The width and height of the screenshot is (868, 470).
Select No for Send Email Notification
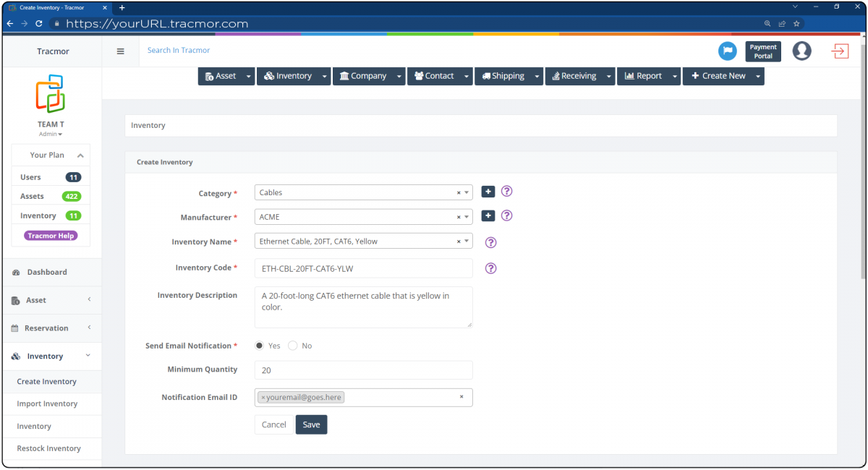[292, 345]
